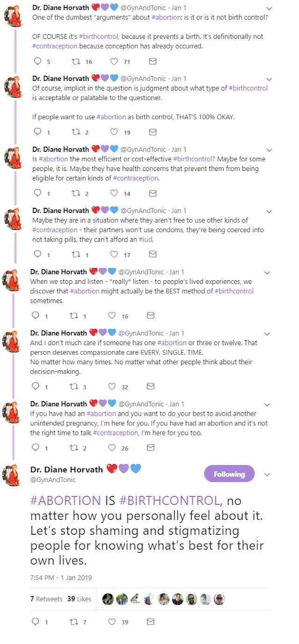Open the dropdown chevron on the first tweet
299x644 pixels.
[269, 8]
